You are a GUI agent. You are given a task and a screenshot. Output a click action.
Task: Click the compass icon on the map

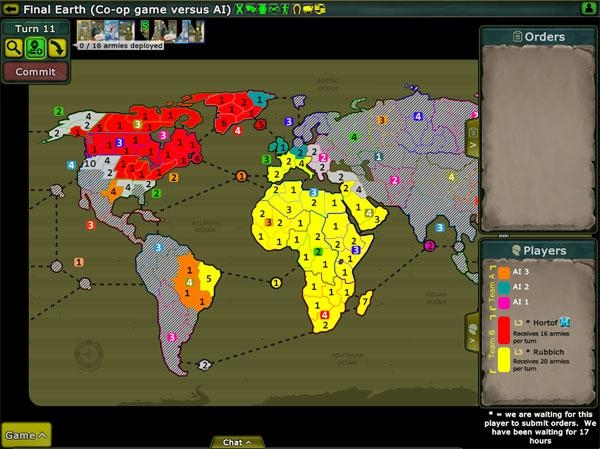point(88,353)
